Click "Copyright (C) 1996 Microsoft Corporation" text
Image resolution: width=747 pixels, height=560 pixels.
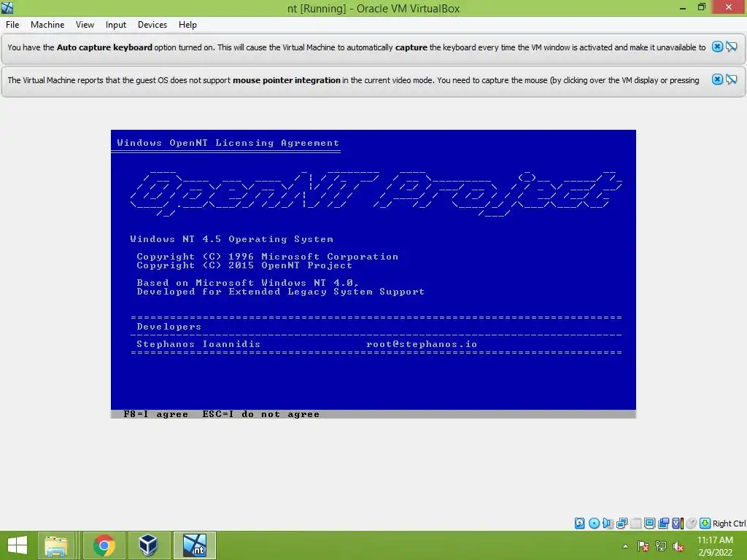tap(267, 257)
